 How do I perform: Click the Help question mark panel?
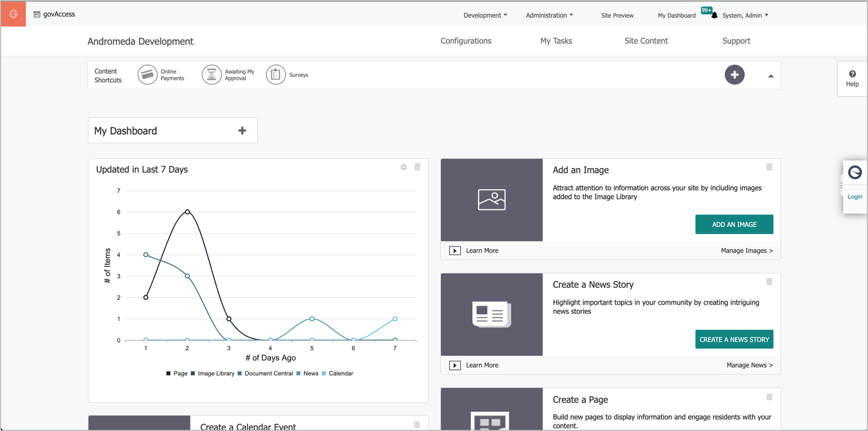(x=852, y=79)
